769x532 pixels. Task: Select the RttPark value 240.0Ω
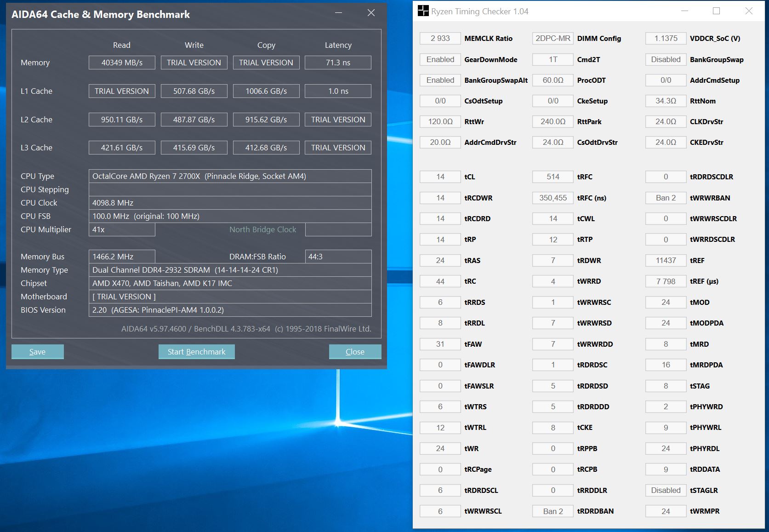[553, 122]
